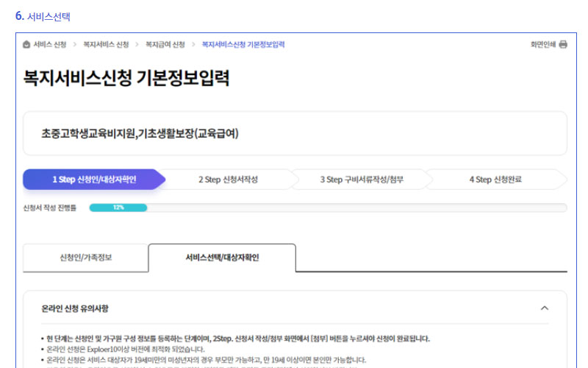This screenshot has height=368, width=588.
Task: Click the 신청서 작성 진행률 label
Action: point(49,208)
